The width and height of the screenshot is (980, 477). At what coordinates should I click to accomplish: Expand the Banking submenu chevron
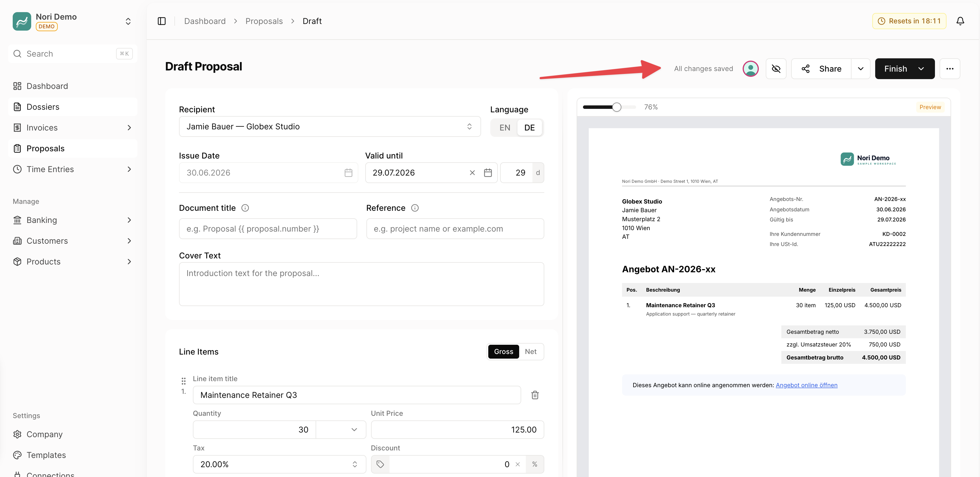pyautogui.click(x=129, y=220)
